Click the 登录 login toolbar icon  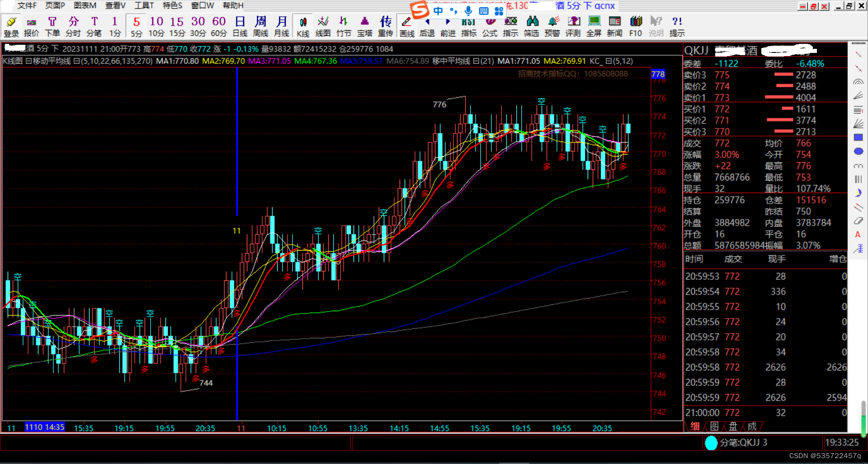tap(11, 26)
